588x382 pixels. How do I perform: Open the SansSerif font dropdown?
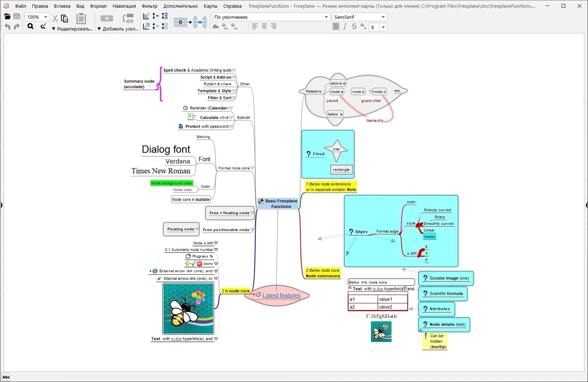coord(360,17)
